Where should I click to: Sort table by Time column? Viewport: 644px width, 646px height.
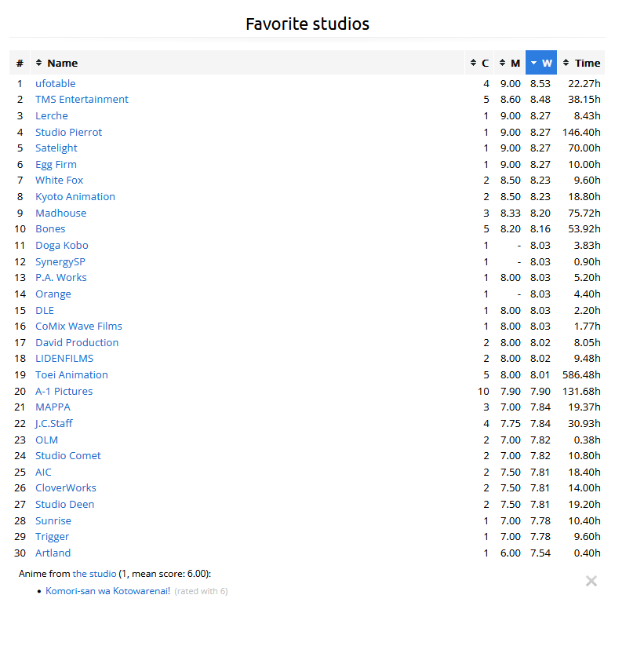(581, 63)
